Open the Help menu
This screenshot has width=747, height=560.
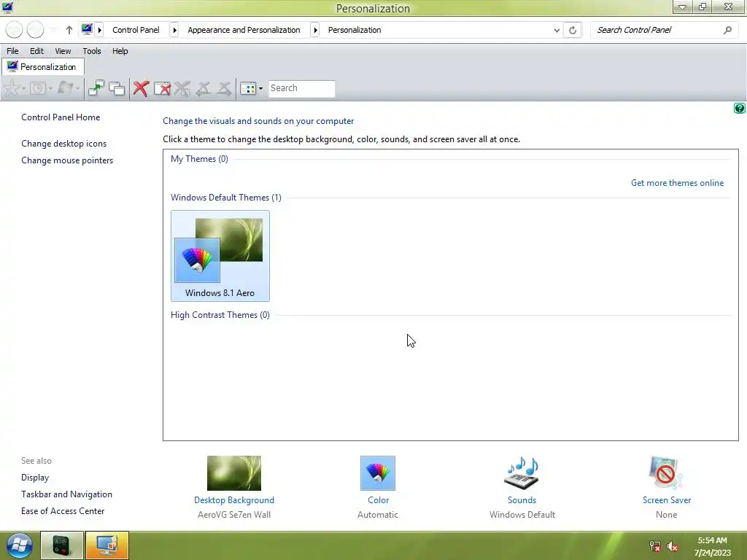(x=120, y=51)
